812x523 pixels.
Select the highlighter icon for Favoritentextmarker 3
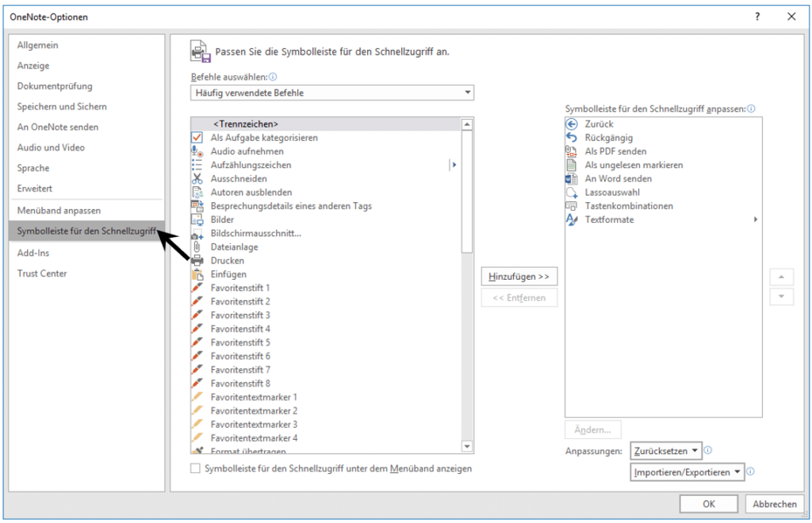click(x=197, y=424)
